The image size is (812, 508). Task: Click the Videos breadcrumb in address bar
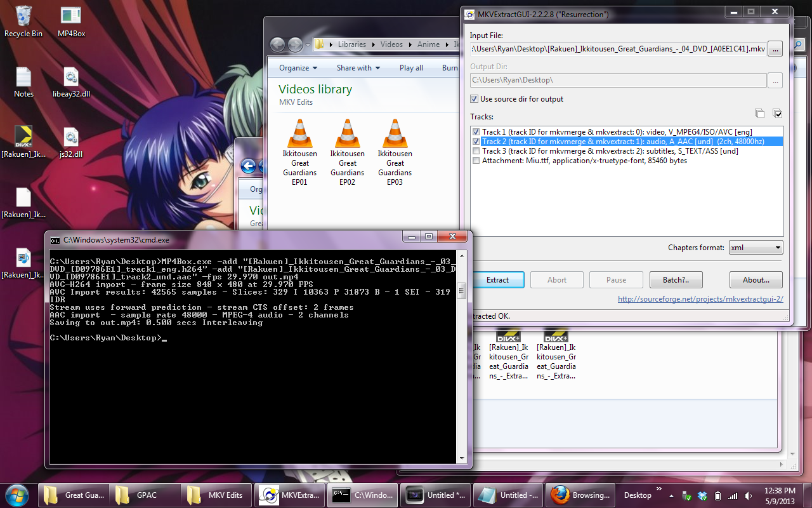point(391,44)
